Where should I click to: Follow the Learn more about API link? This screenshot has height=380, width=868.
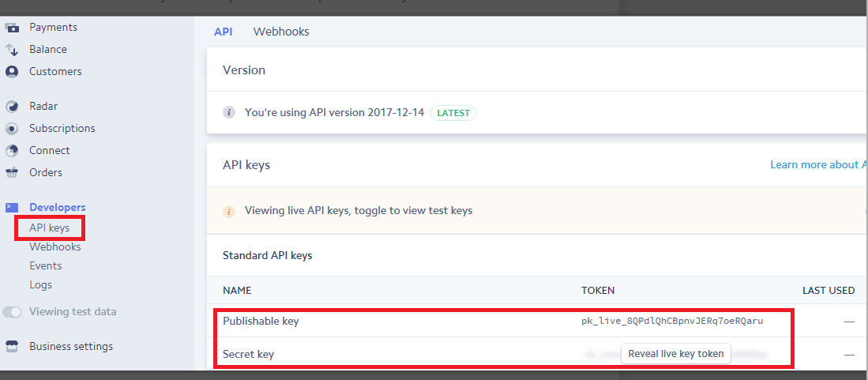pos(819,164)
